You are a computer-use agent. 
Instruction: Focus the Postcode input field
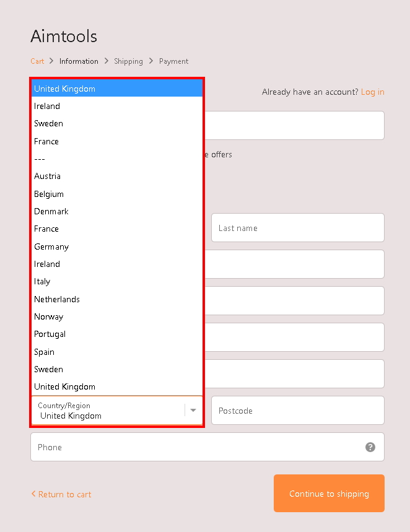[x=297, y=411]
